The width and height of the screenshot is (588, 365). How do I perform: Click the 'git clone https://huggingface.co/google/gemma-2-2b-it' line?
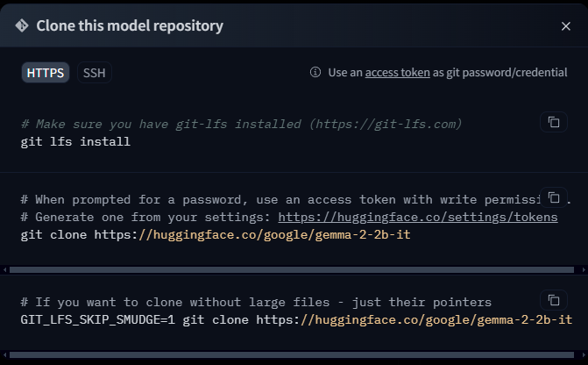coord(216,234)
